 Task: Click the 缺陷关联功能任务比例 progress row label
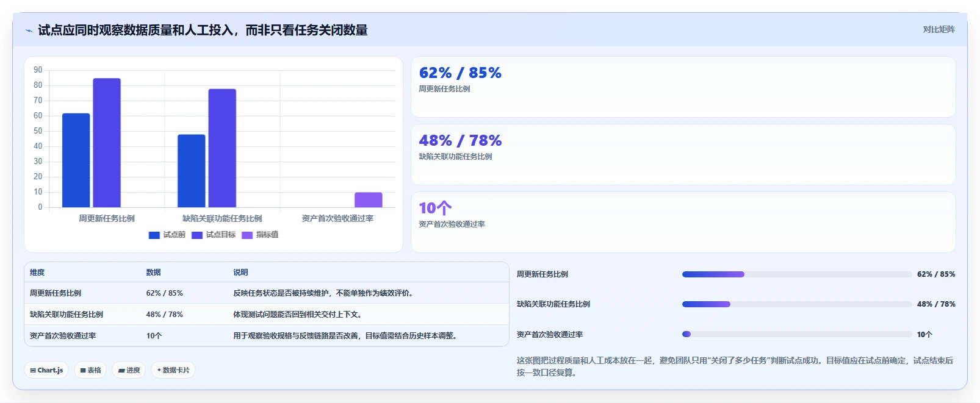click(553, 304)
